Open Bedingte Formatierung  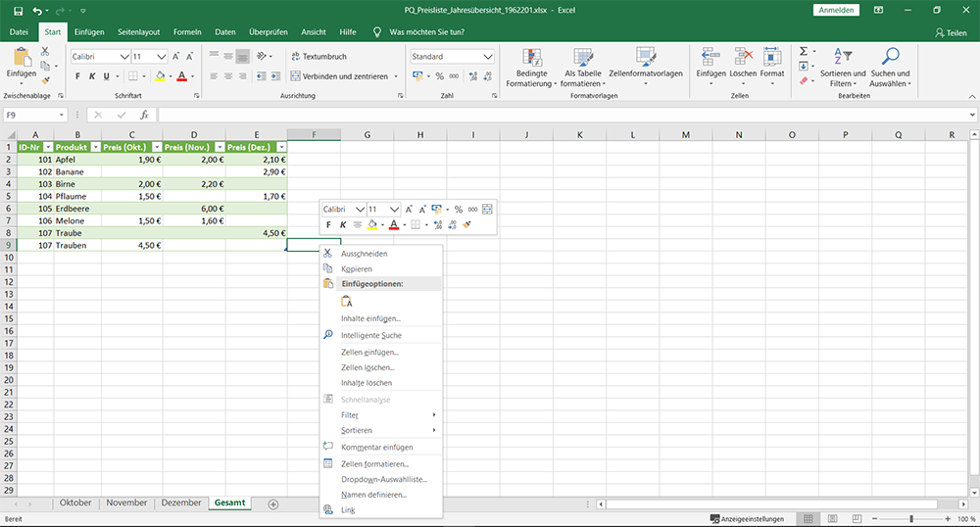(531, 68)
